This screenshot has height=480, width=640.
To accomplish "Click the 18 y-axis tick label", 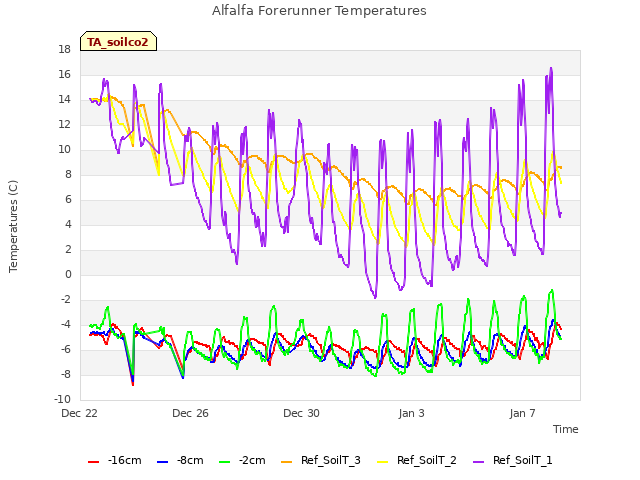I will 64,49.
